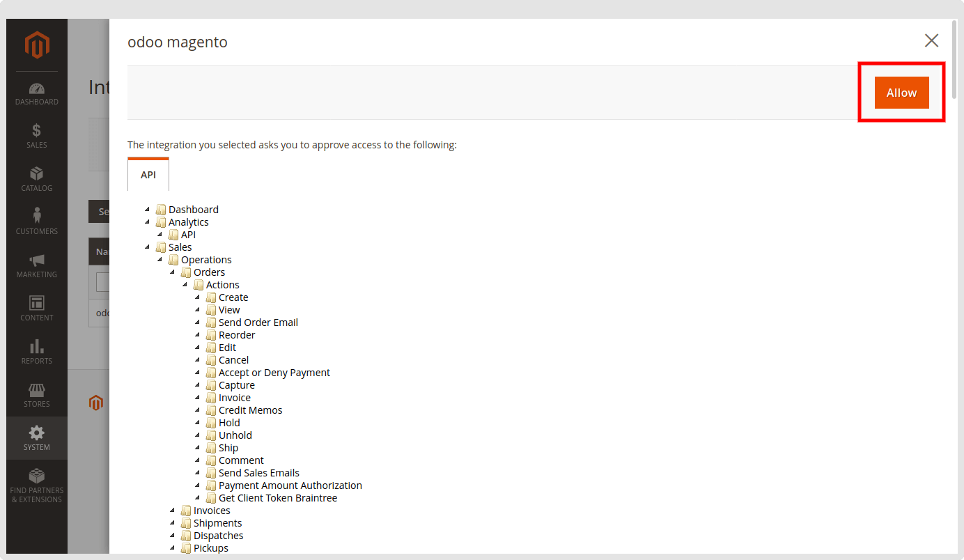964x560 pixels.
Task: Click the Allow button
Action: tap(901, 93)
